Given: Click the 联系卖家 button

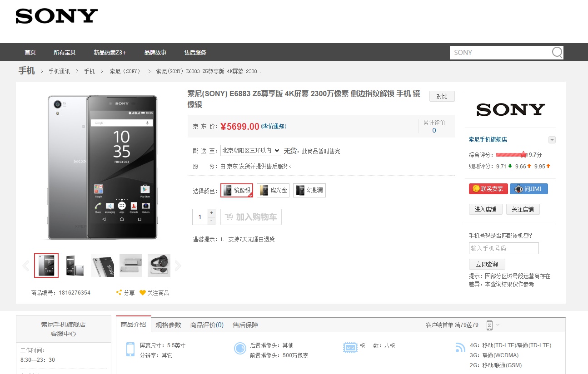Looking at the screenshot, I should tap(488, 189).
